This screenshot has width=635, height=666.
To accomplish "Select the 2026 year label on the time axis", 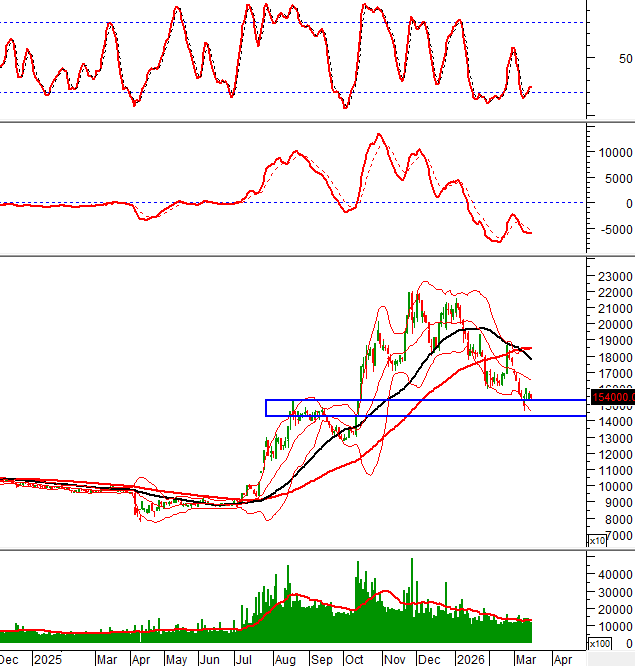I will coord(469,659).
